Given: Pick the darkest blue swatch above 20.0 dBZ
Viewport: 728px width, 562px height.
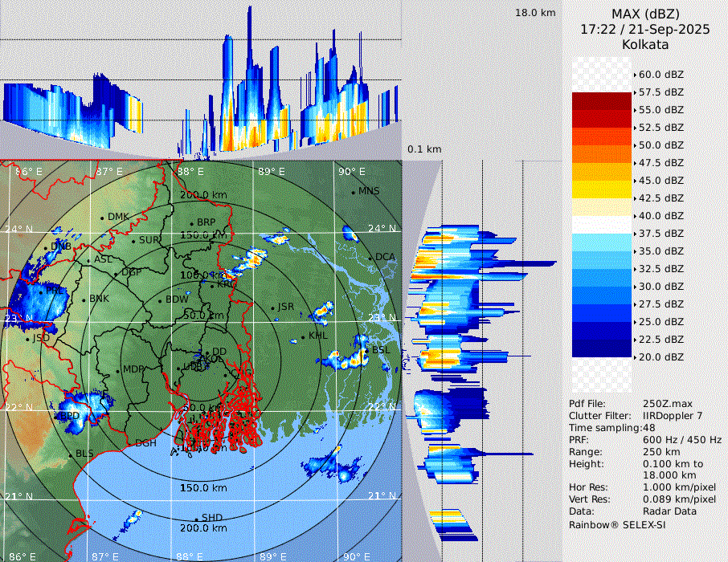Looking at the screenshot, I should [x=603, y=348].
